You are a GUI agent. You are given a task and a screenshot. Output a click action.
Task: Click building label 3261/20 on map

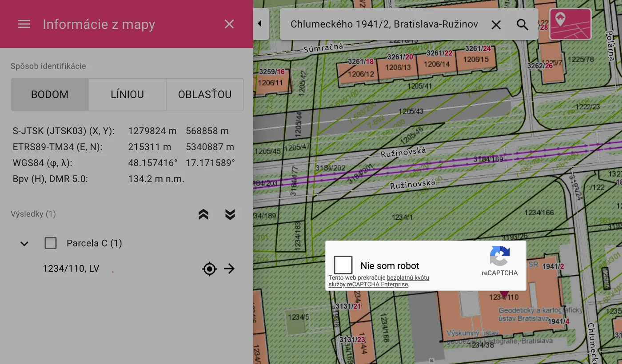[x=400, y=57]
